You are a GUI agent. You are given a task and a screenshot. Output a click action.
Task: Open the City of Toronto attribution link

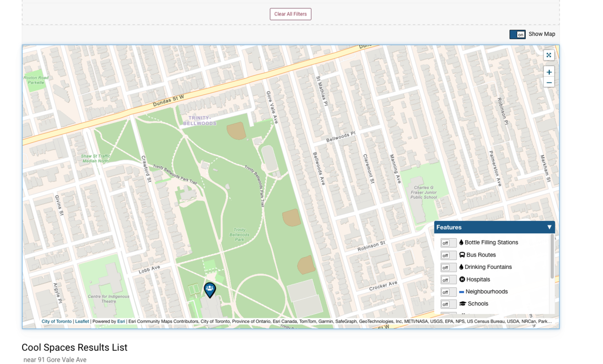57,322
